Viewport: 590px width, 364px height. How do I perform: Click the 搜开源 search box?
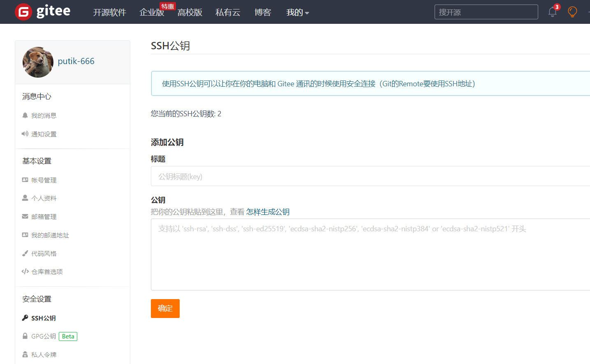pos(486,12)
